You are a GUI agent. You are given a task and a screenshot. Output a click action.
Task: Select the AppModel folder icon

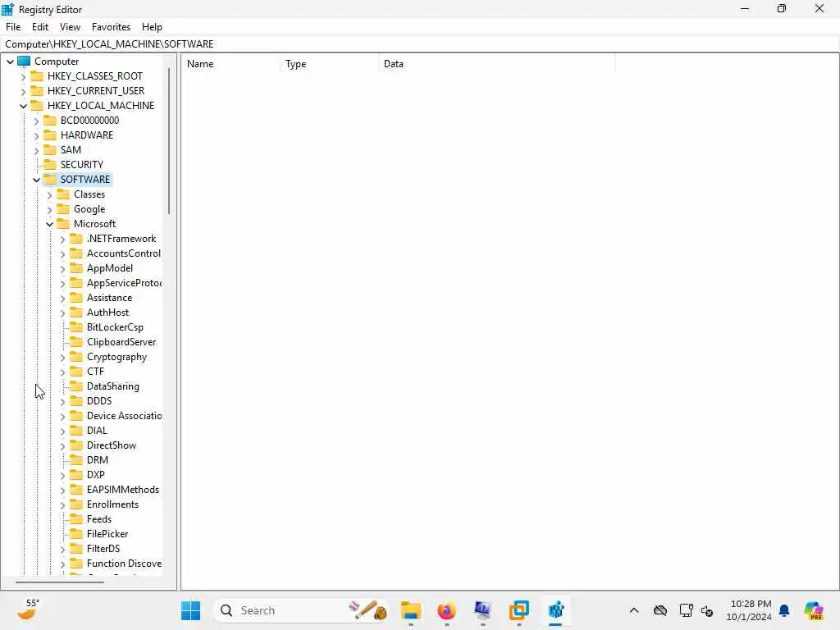(76, 267)
